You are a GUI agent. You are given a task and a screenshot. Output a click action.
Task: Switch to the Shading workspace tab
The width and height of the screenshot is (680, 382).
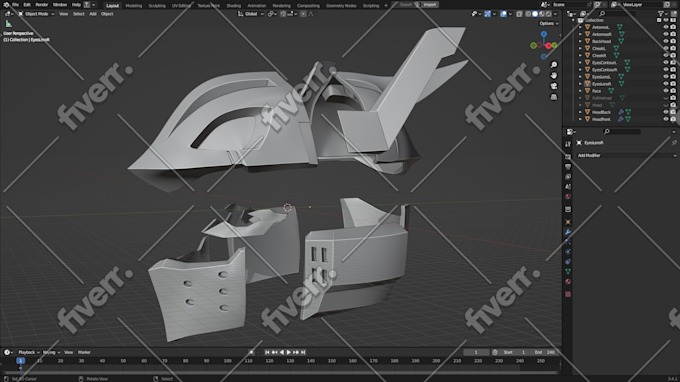233,6
